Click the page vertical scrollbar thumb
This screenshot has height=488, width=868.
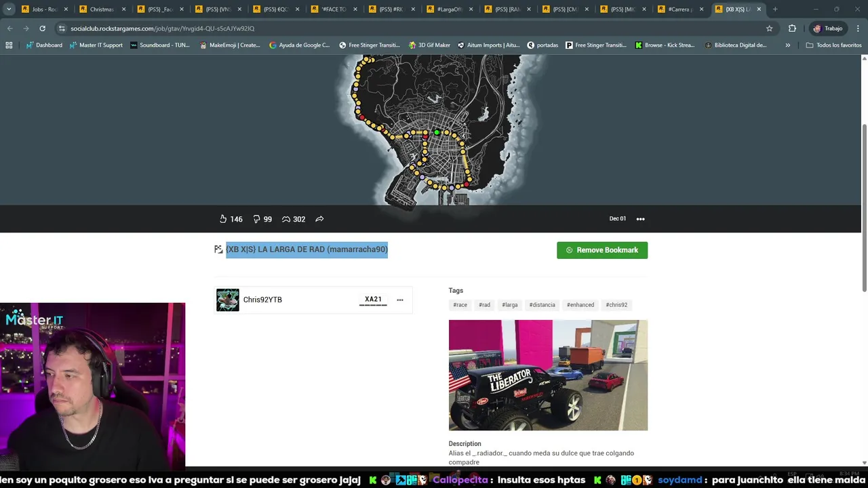coord(864,209)
